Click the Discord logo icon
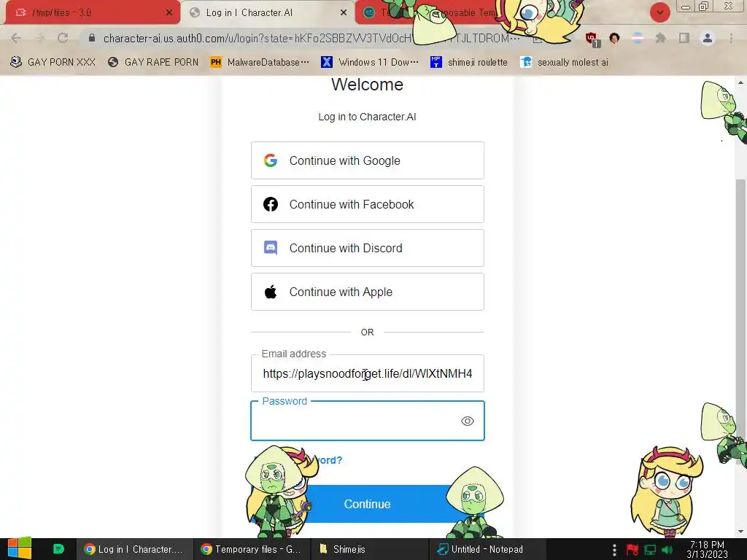Viewport: 747px width, 560px height. click(x=271, y=248)
